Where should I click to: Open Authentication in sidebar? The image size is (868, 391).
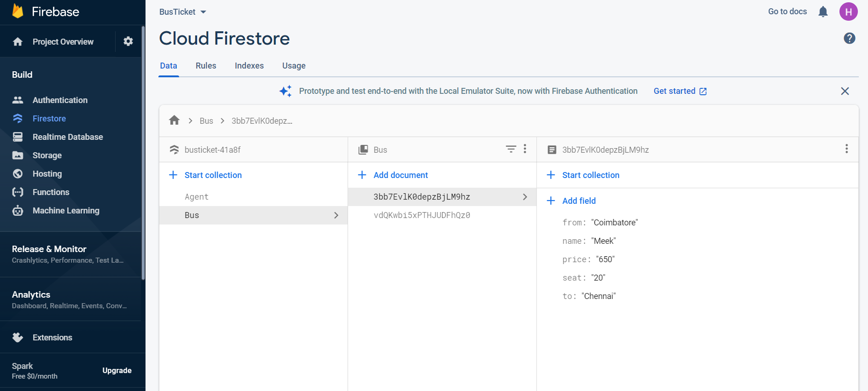[x=60, y=100]
